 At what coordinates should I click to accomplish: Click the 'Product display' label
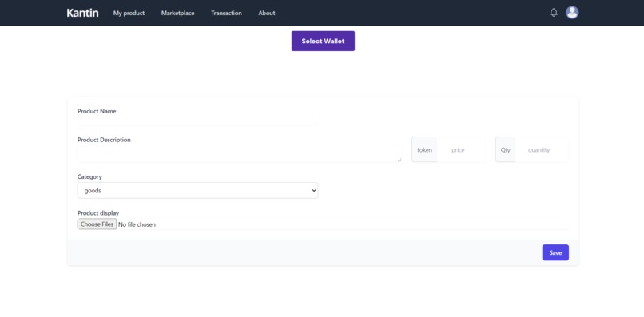click(x=98, y=213)
